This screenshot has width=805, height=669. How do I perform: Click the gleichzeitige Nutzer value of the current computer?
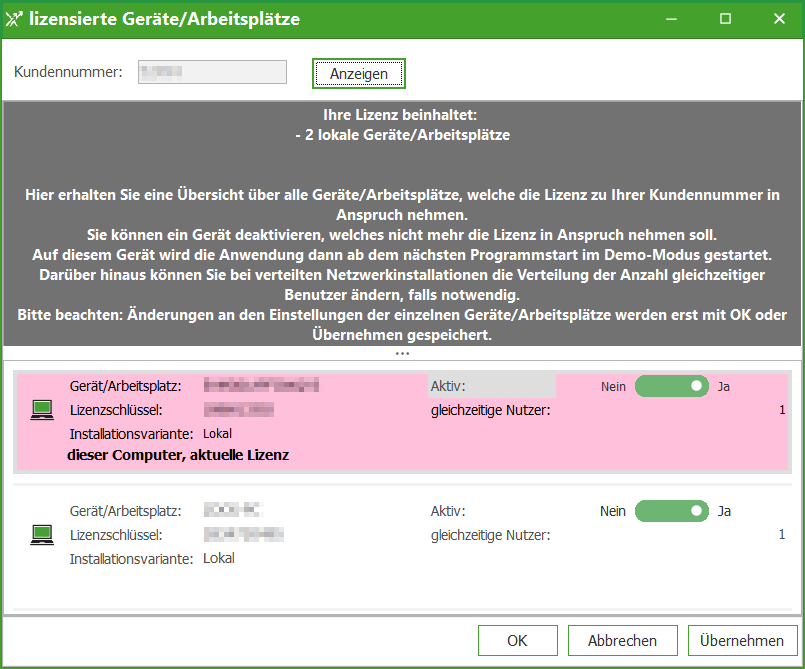pyautogui.click(x=781, y=410)
